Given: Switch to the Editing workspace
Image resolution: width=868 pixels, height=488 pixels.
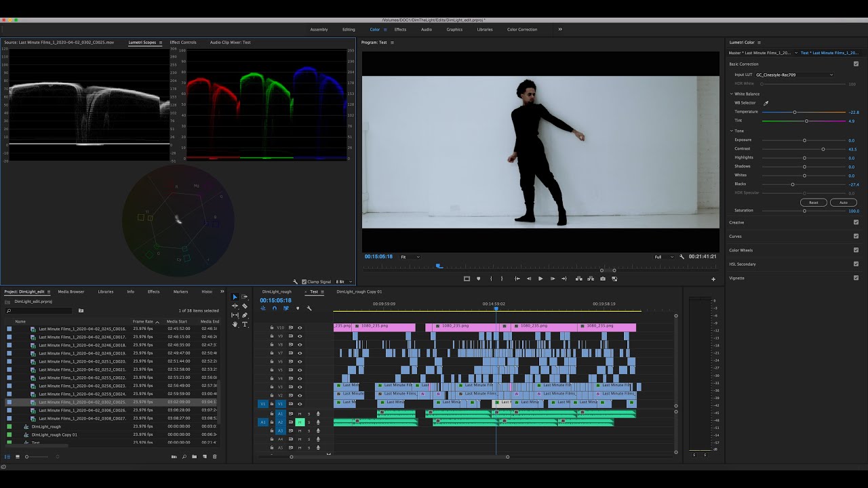Looking at the screenshot, I should [349, 30].
